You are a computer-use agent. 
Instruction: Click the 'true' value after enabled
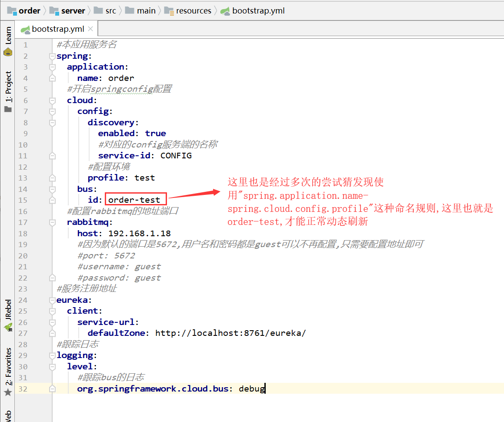(x=156, y=134)
